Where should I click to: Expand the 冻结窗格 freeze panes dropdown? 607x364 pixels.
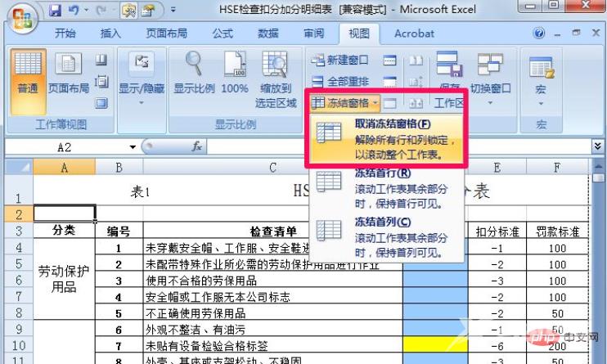345,103
